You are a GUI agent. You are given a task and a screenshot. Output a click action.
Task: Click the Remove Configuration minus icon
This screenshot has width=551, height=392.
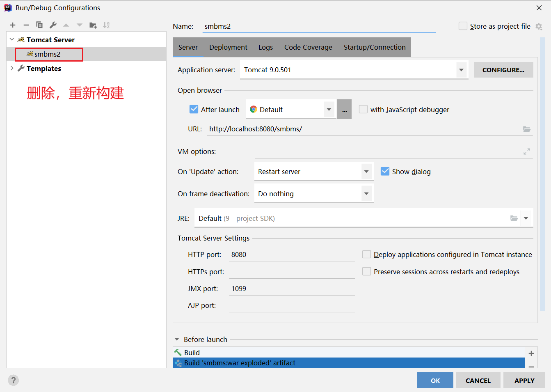click(x=26, y=25)
